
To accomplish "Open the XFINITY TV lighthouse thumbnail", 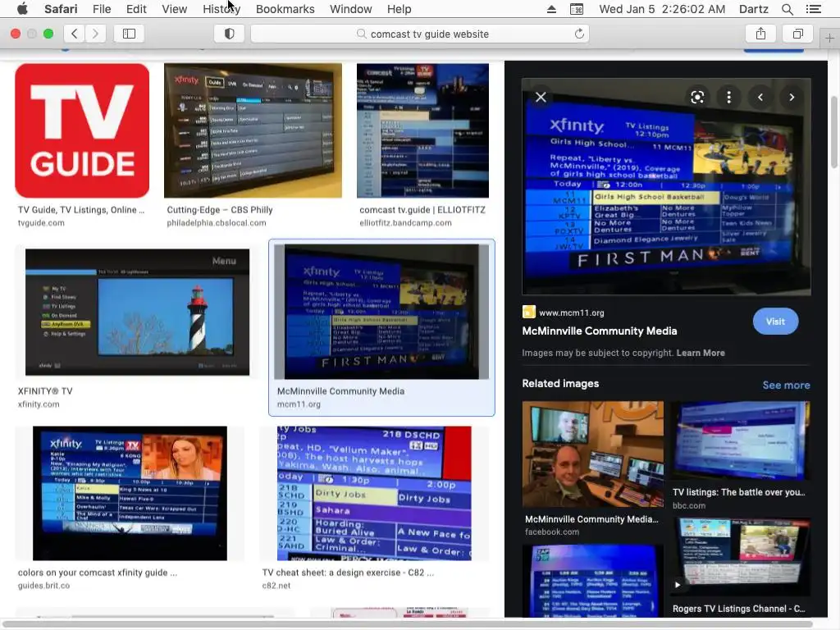I will [x=137, y=312].
